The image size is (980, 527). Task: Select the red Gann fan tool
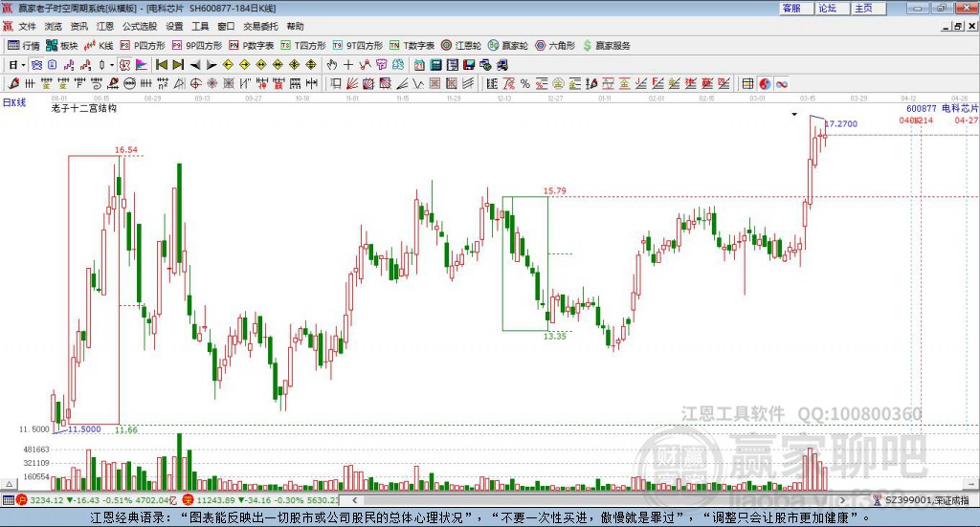pyautogui.click(x=352, y=83)
